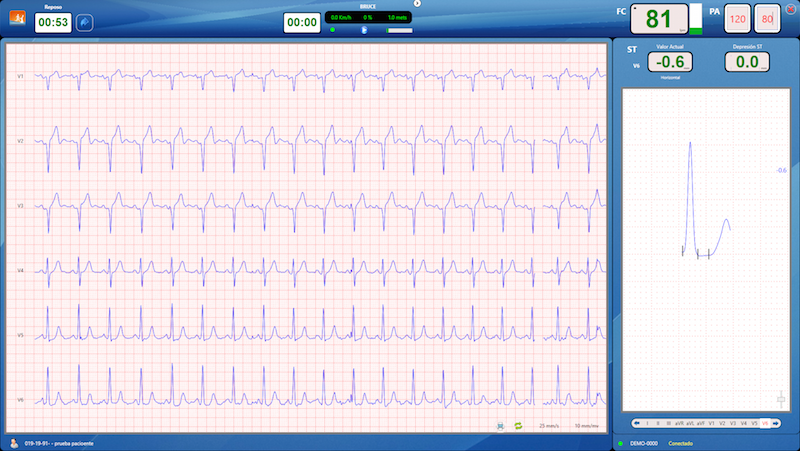Image resolution: width=800 pixels, height=451 pixels.
Task: Select lead II in lead selector
Action: coord(657,424)
